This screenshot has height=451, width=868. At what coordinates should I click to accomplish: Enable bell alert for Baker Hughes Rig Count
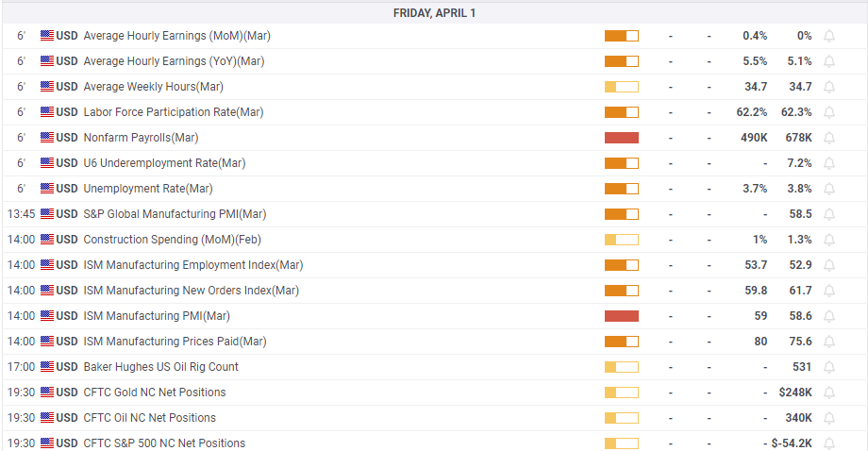coord(829,367)
